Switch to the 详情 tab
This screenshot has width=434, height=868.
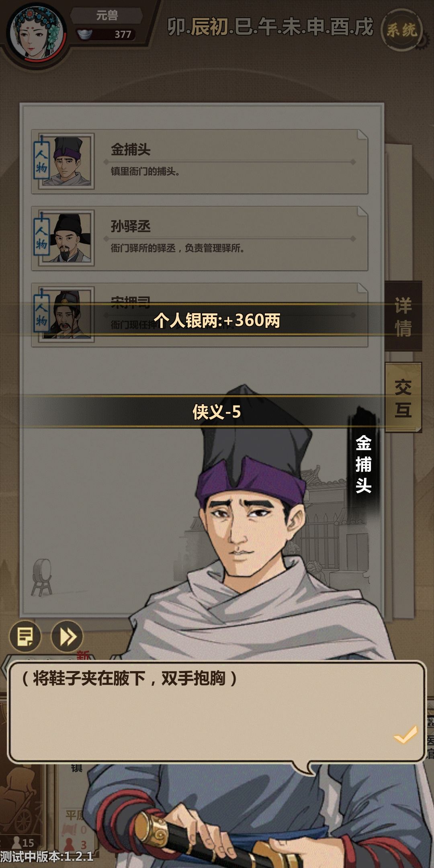coord(403,316)
